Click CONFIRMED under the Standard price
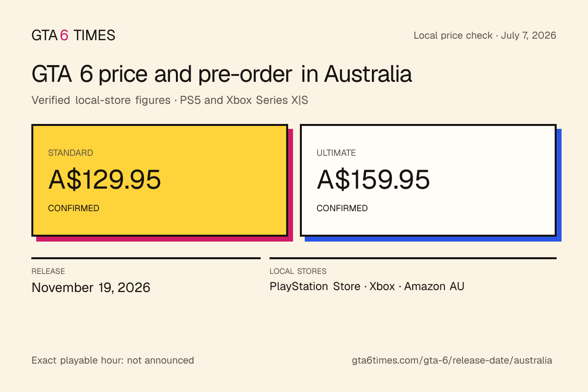Viewport: 588px width, 392px height. [73, 208]
